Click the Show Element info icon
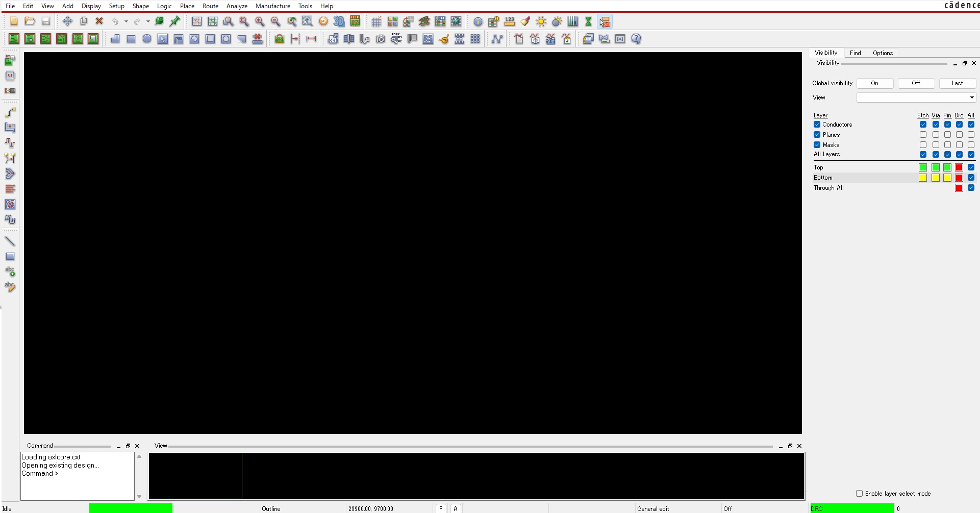Image resolution: width=980 pixels, height=513 pixels. pos(478,21)
